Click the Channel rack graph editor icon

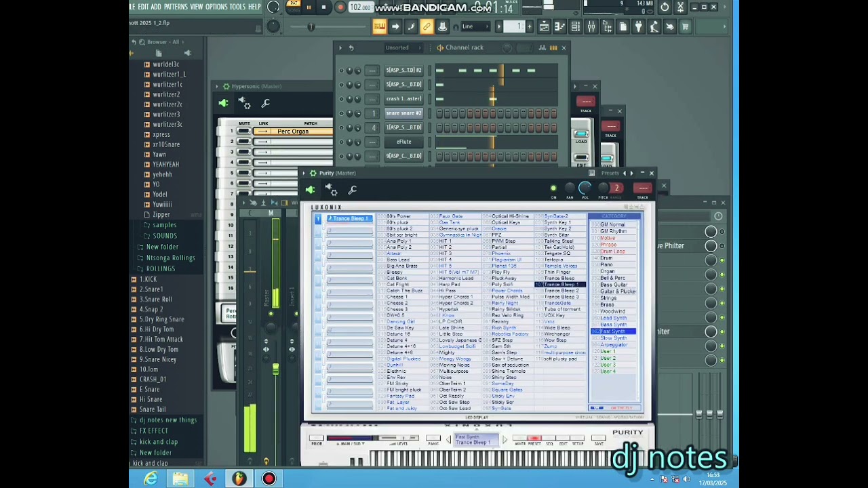pyautogui.click(x=542, y=47)
